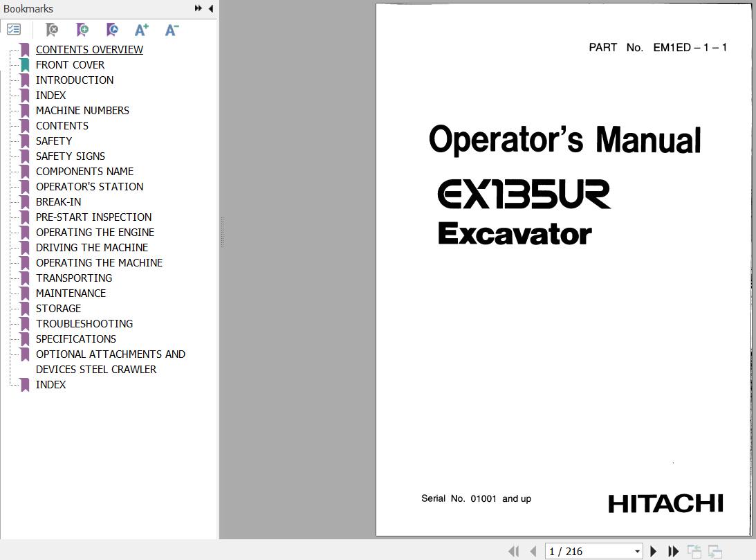The image size is (756, 560).
Task: Click the word Excavator on the page
Action: 515,234
